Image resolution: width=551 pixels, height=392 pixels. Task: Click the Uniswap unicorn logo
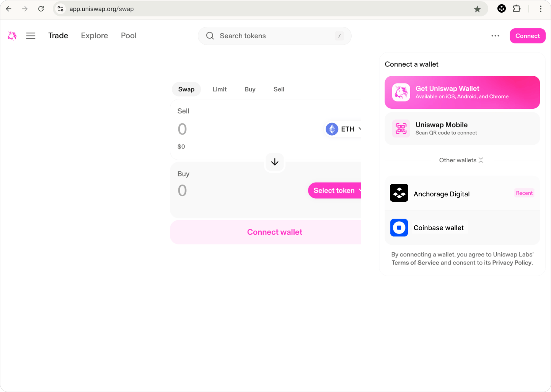point(12,36)
